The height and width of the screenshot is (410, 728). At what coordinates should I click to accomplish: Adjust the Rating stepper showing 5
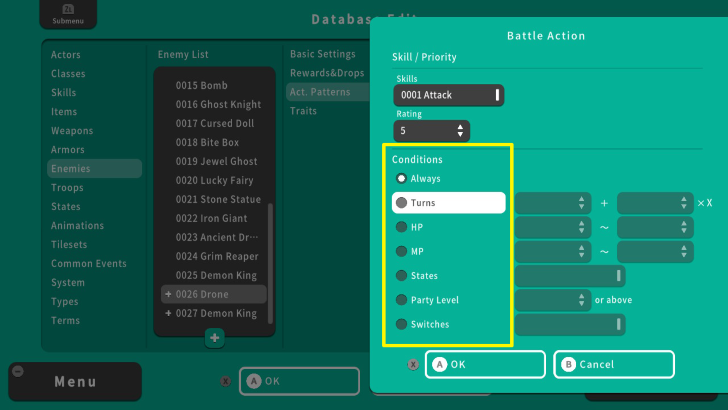pos(431,130)
